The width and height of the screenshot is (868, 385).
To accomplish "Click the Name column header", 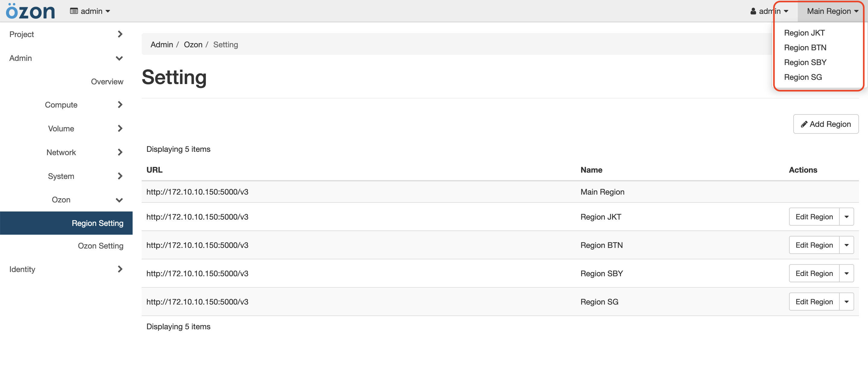I will point(591,170).
